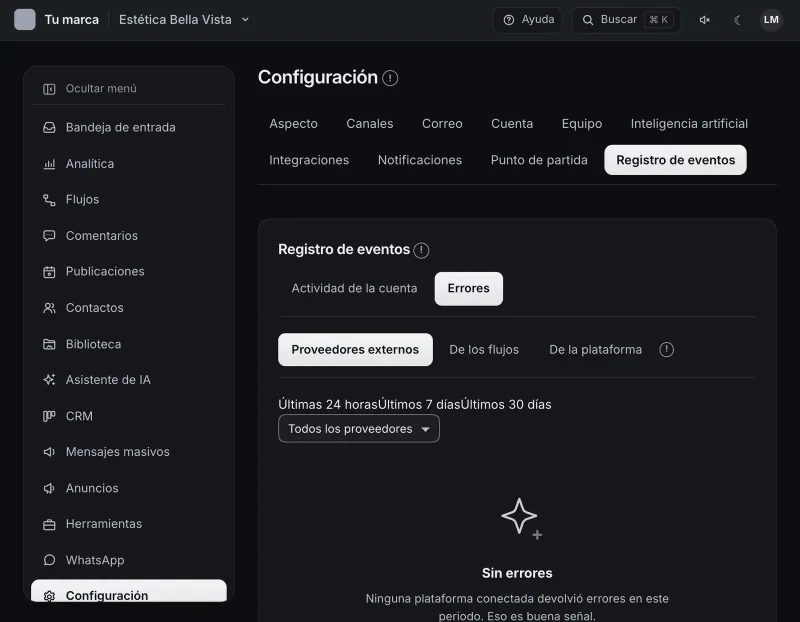
Task: Select the Registro de eventos tab
Action: point(676,160)
